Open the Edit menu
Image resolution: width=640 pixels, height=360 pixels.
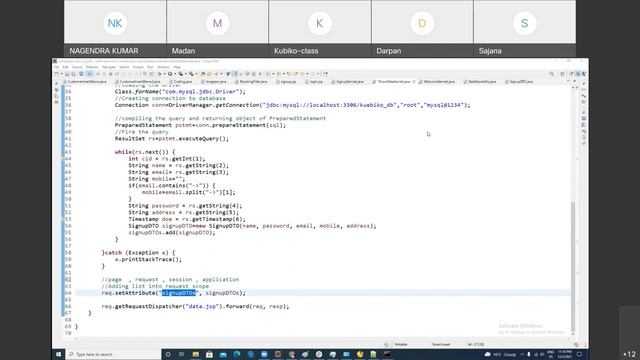pyautogui.click(x=65, y=67)
